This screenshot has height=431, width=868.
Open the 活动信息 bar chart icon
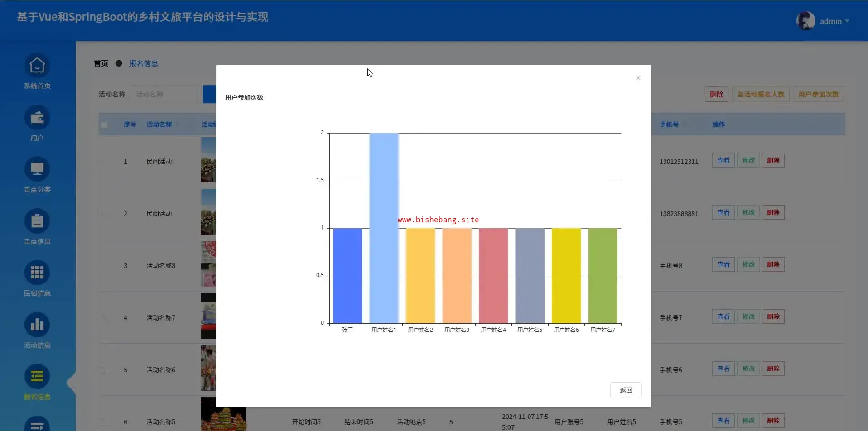(37, 325)
